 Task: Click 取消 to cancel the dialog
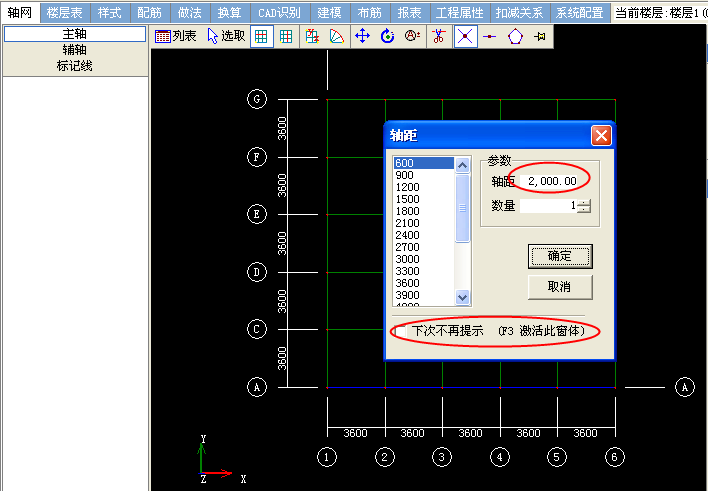click(560, 286)
